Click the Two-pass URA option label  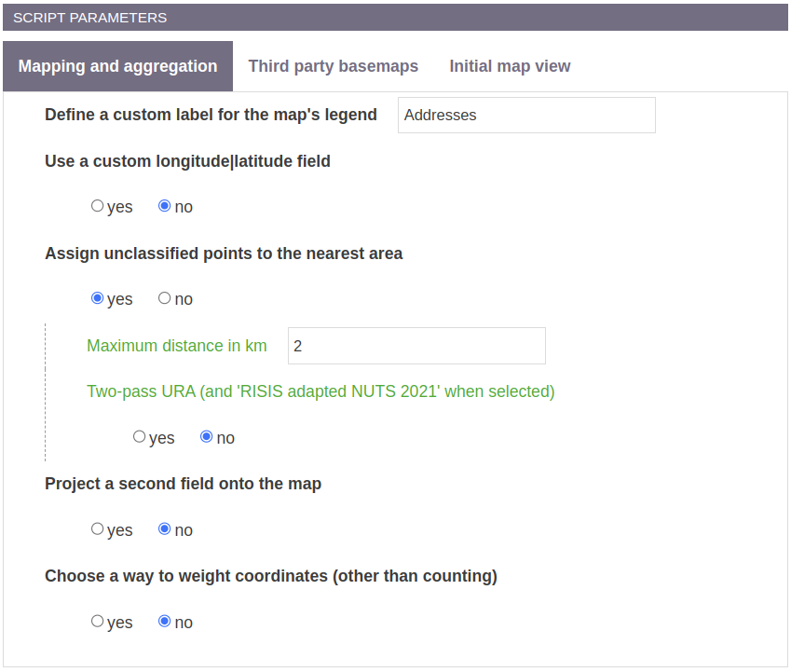coord(320,391)
